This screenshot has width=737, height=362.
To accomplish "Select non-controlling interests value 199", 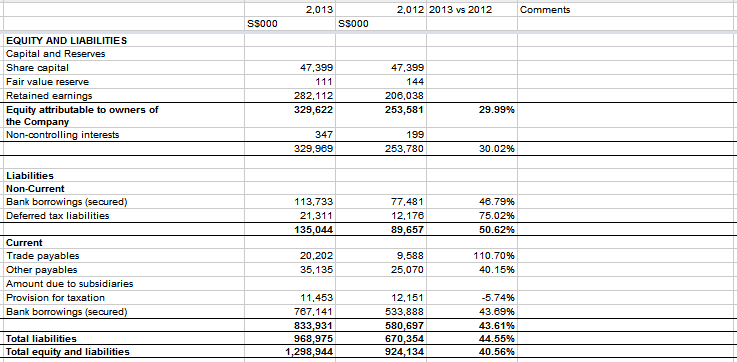I will coord(381,135).
